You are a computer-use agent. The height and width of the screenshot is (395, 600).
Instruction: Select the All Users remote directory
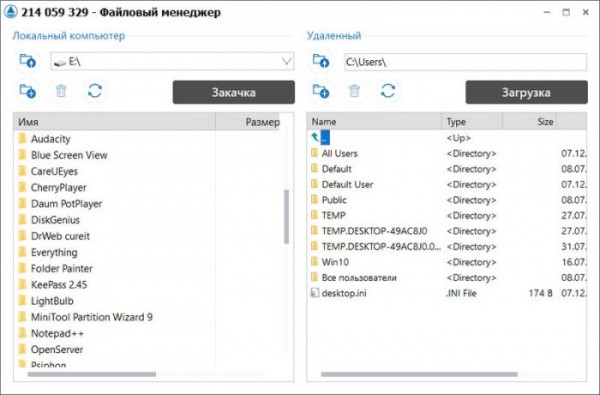tap(334, 153)
